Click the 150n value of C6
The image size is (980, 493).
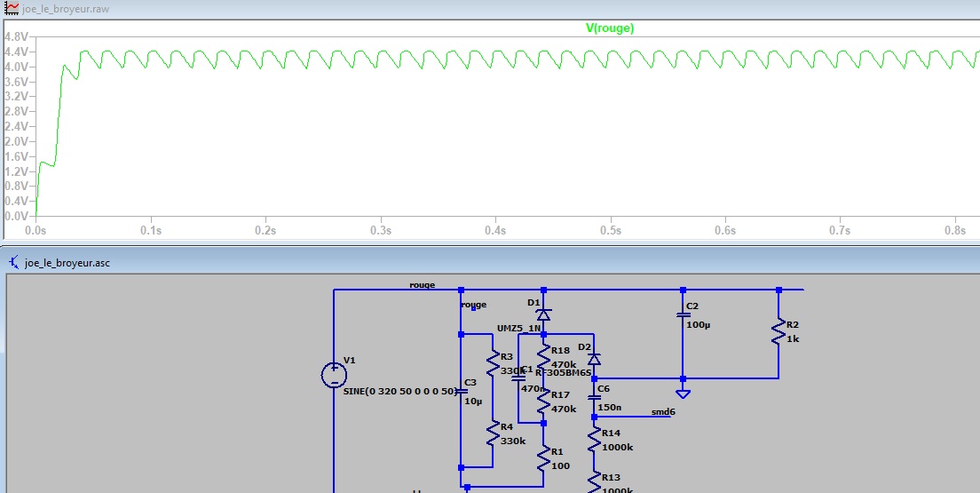click(x=609, y=407)
